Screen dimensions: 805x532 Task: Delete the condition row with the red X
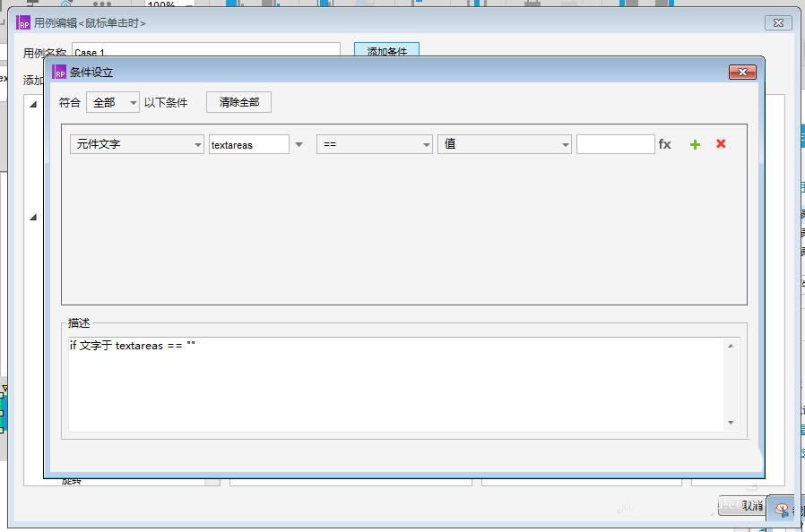(x=720, y=143)
